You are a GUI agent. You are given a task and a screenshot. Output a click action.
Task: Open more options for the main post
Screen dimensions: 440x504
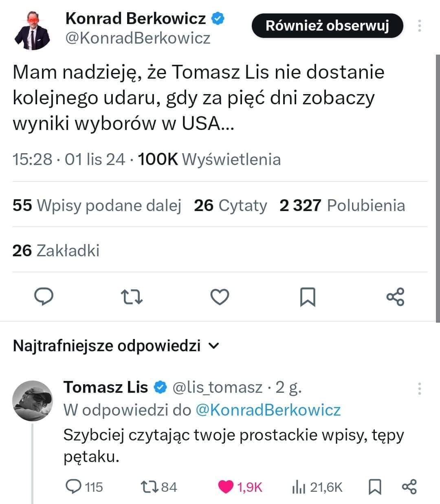point(419,26)
